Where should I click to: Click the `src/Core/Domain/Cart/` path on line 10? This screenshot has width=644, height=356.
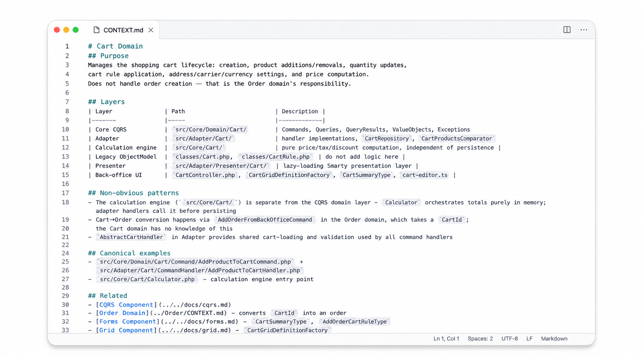coord(210,129)
